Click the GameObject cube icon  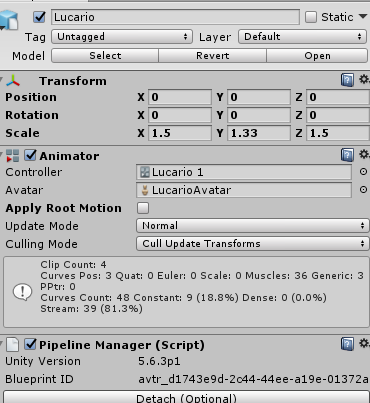point(9,20)
